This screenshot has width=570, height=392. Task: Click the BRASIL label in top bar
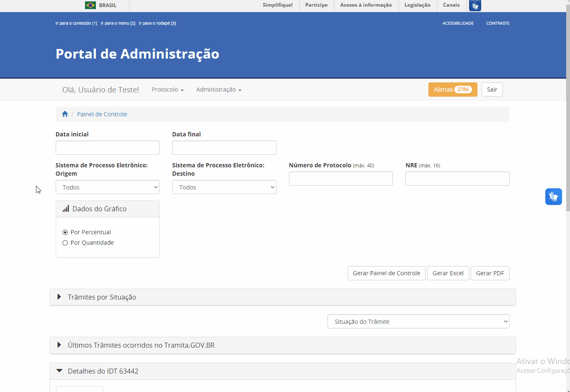(x=108, y=5)
